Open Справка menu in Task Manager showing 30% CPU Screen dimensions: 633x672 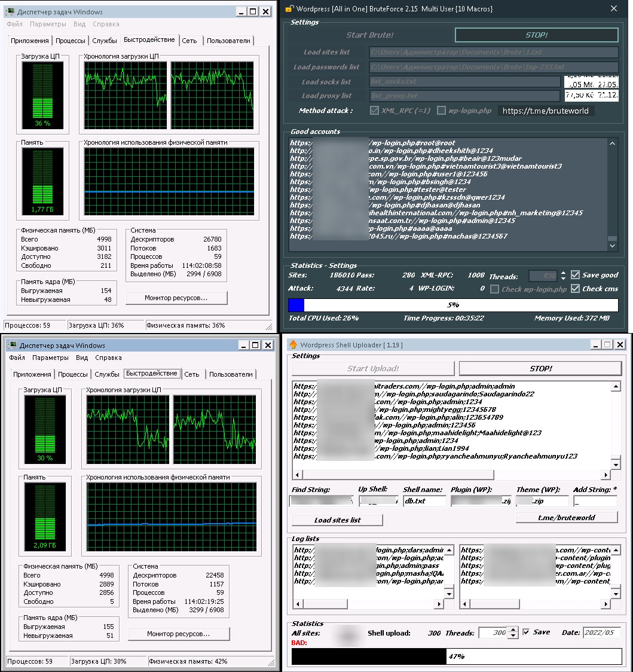pos(108,358)
